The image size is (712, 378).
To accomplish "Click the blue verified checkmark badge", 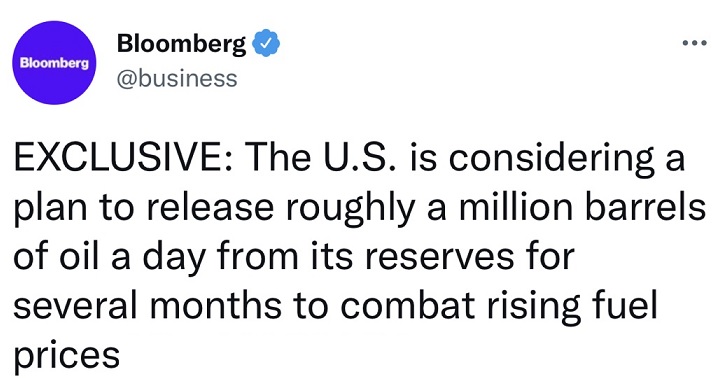I will [x=266, y=43].
